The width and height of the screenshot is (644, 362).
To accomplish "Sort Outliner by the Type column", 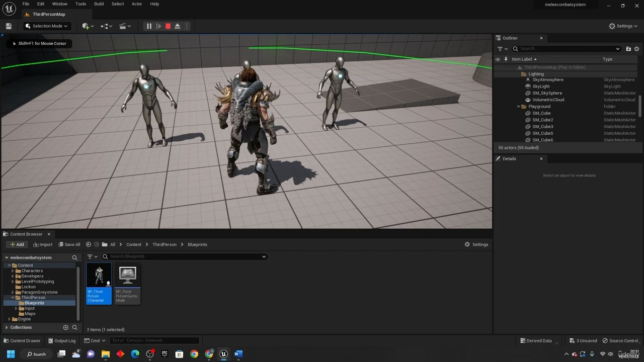I will point(608,59).
